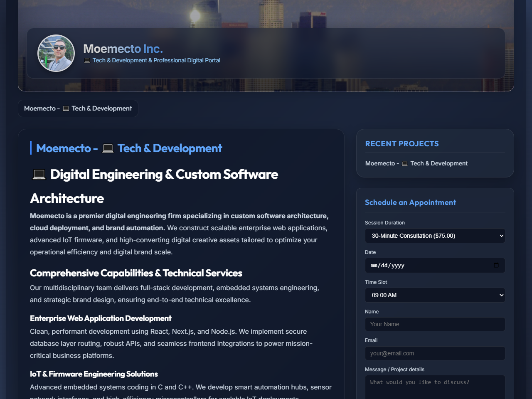Click the IoT & Firmware Engineering Solutions heading
The height and width of the screenshot is (399, 532).
(94, 374)
